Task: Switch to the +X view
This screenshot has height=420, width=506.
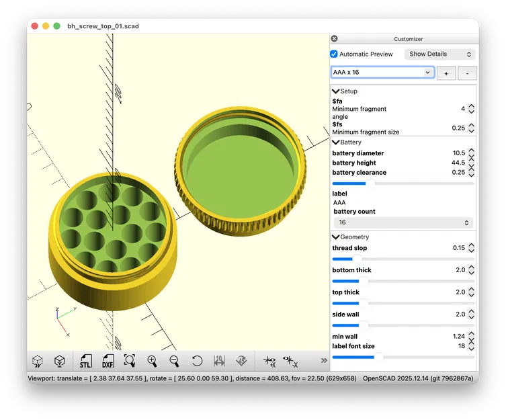Action: pos(269,362)
